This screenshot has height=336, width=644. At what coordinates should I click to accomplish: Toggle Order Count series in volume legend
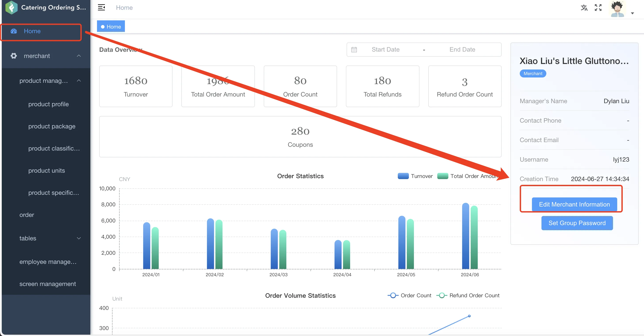(x=409, y=295)
